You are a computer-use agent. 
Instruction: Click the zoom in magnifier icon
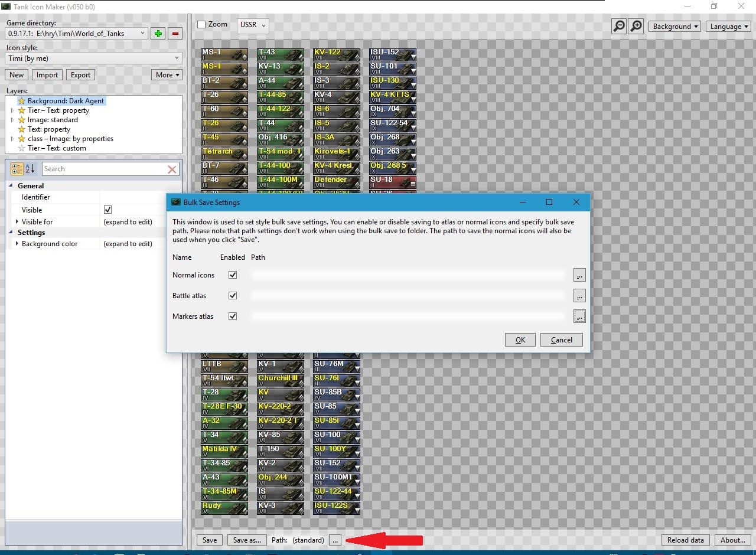point(636,26)
